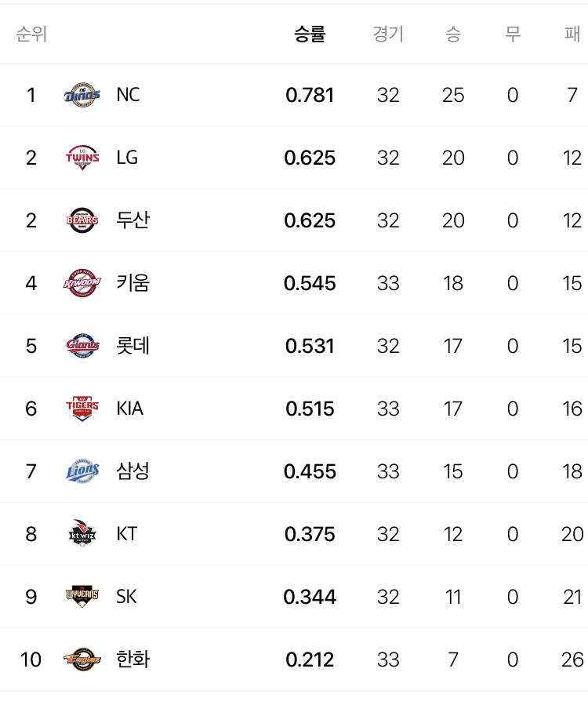Image resolution: width=588 pixels, height=705 pixels.
Task: Tap the KT Wiz logo
Action: click(82, 534)
